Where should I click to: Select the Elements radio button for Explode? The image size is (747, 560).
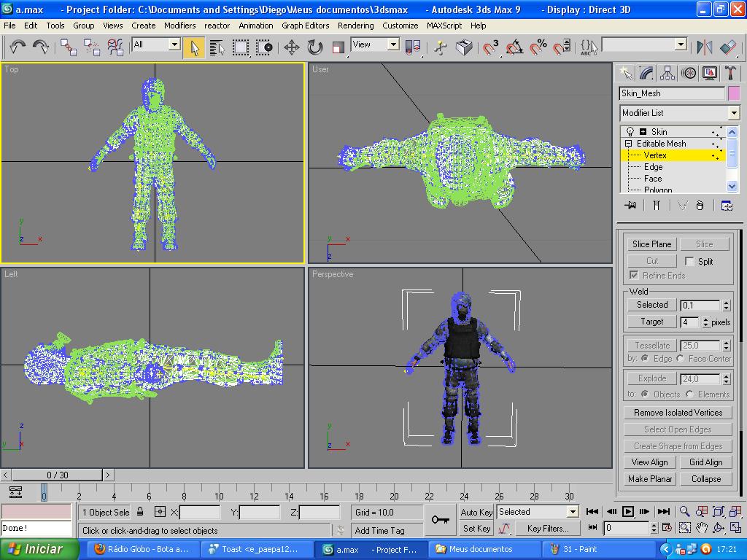tap(690, 394)
